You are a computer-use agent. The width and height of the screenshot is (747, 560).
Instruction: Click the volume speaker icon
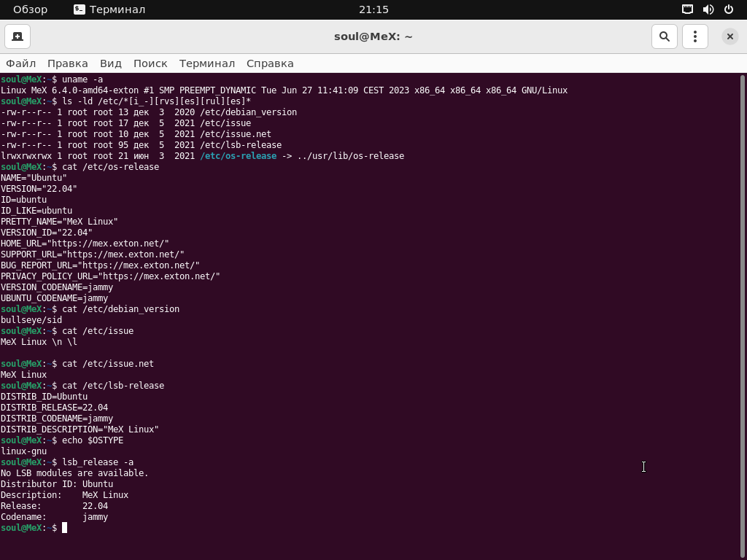708,9
